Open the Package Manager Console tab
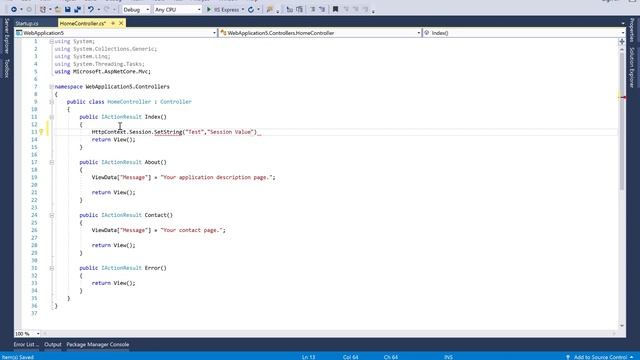Viewport: 640px width, 360px height. 98,344
